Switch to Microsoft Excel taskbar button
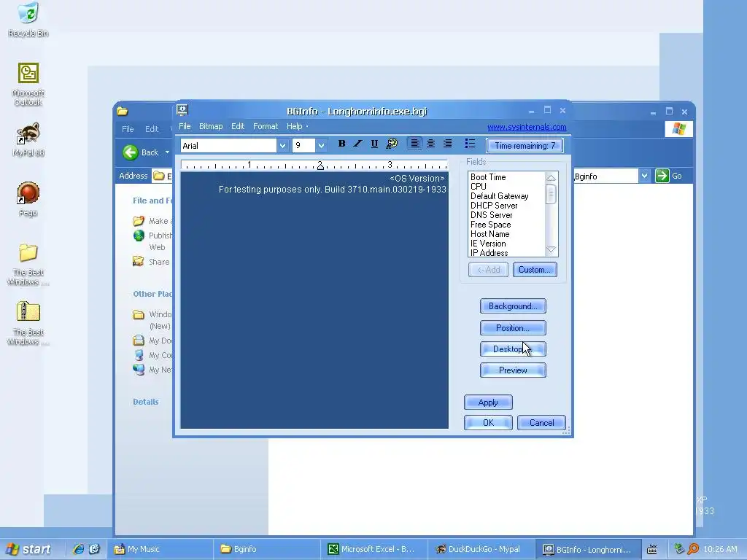Image resolution: width=747 pixels, height=560 pixels. tap(374, 549)
